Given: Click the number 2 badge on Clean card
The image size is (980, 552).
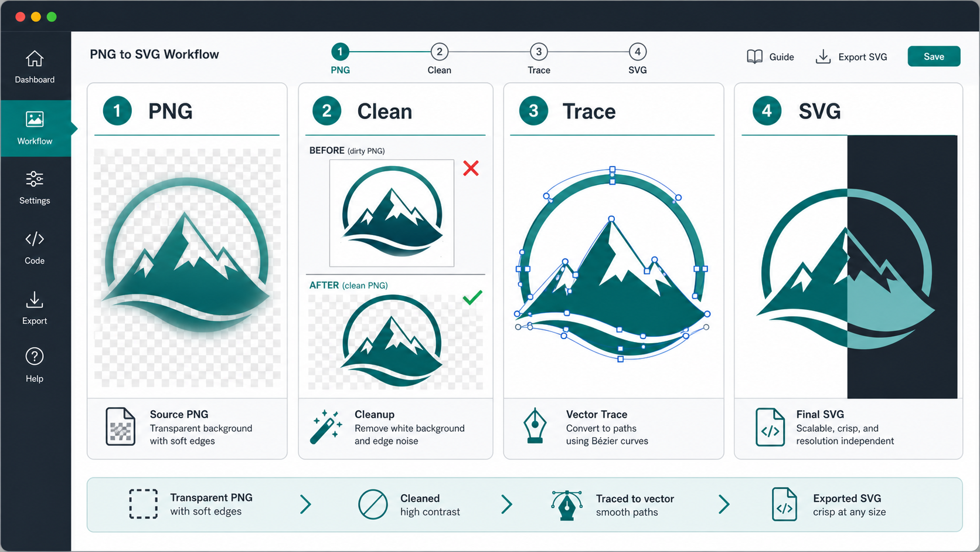Looking at the screenshot, I should [327, 111].
